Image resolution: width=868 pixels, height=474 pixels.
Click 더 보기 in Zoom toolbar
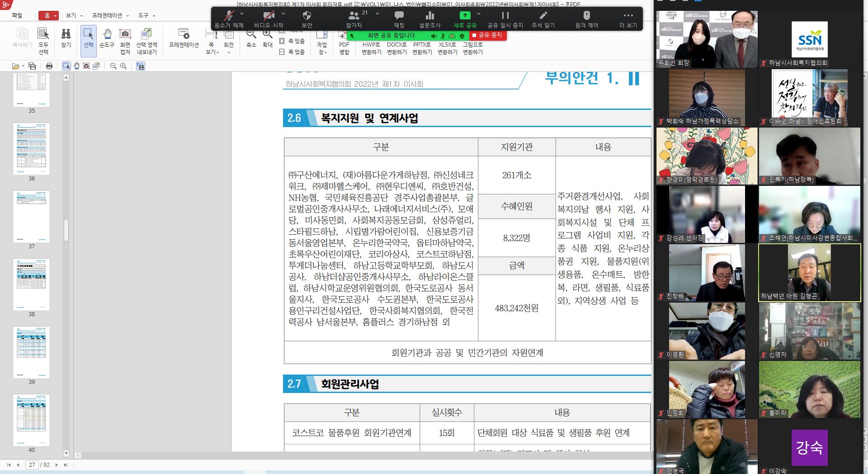point(628,19)
